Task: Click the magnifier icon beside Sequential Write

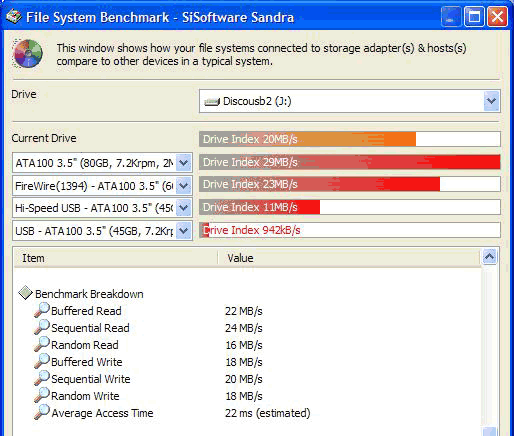Action: coord(42,378)
